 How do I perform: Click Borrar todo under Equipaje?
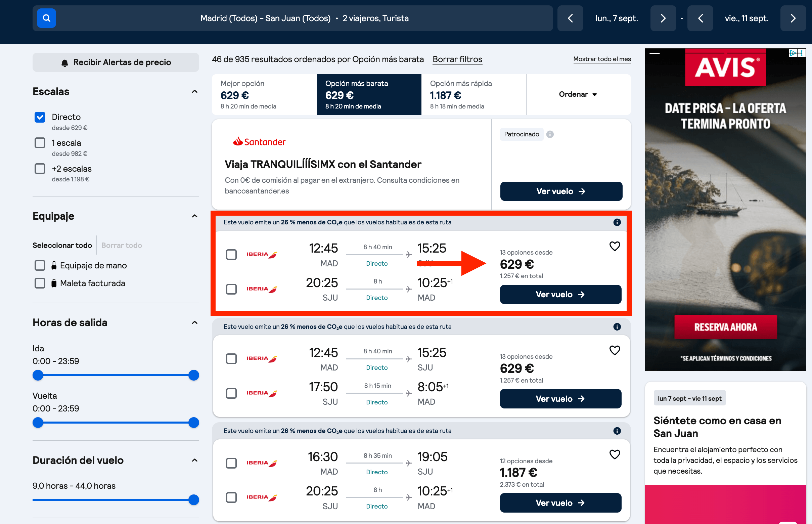[122, 245]
